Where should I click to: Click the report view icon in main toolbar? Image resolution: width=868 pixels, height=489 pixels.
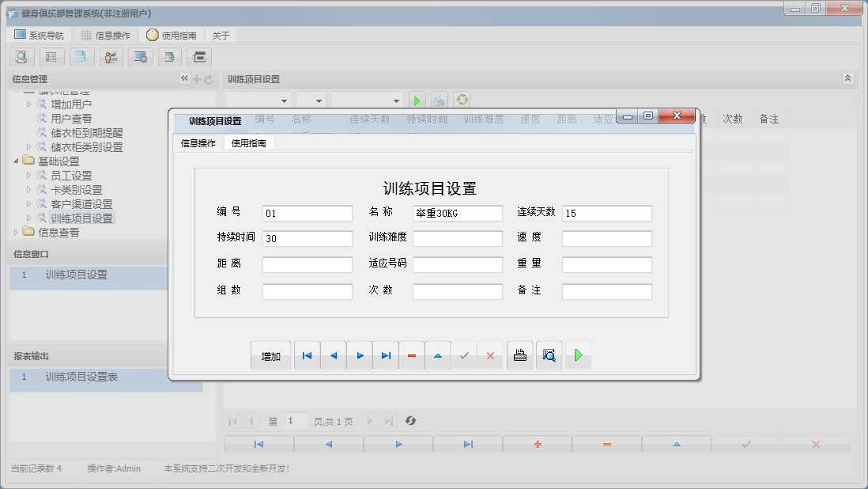[x=51, y=57]
